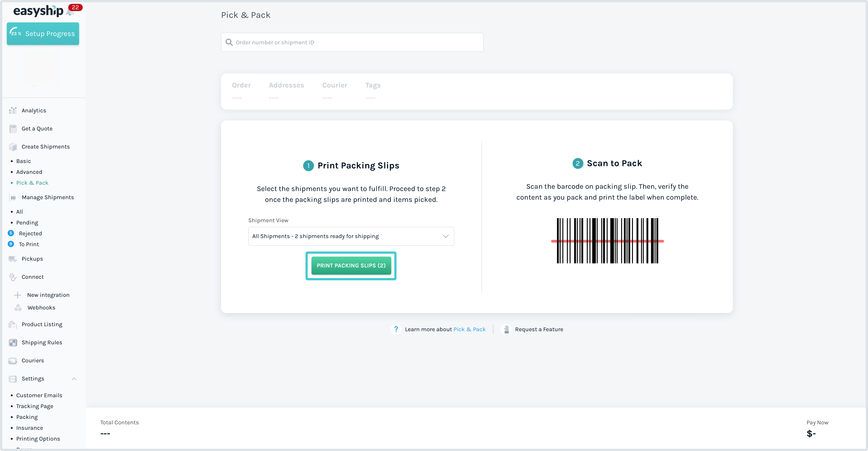
Task: Click the Pay Now amount
Action: pyautogui.click(x=811, y=434)
